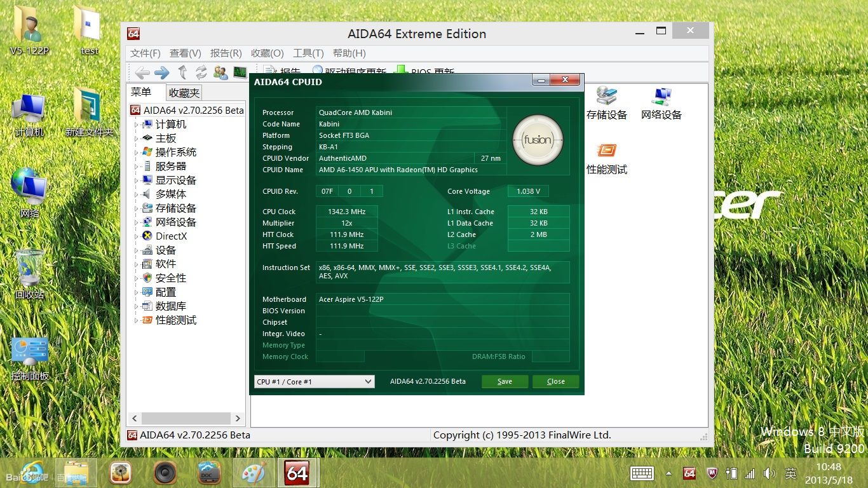Click the Paint palette taskbar icon
The image size is (868, 488).
point(254,473)
